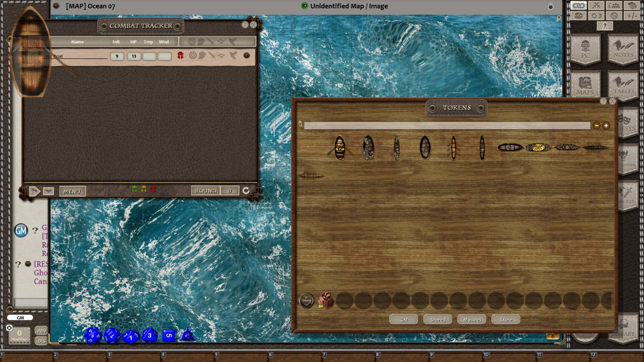Toggle the yellow faction helmet in Combat Tracker
The height and width of the screenshot is (362, 644).
click(143, 189)
